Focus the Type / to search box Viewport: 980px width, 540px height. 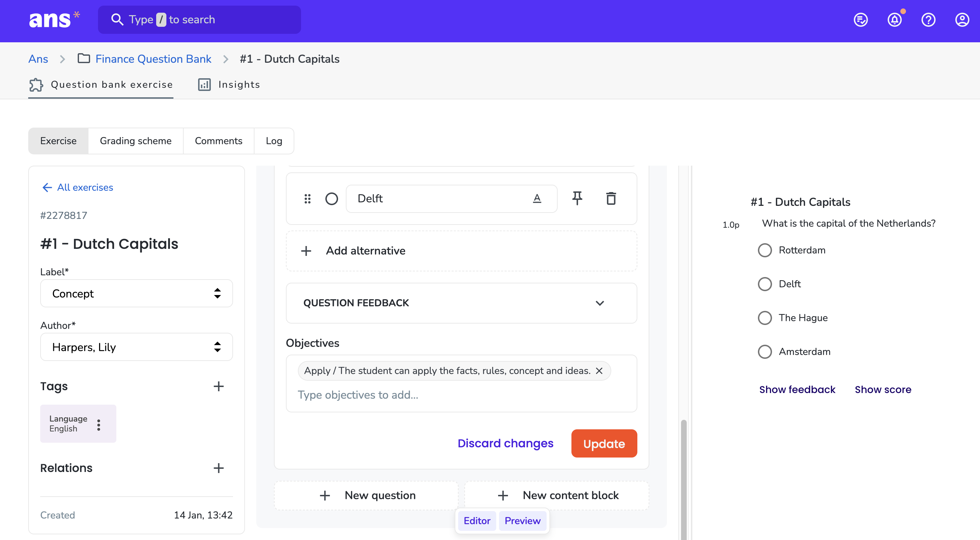point(199,20)
